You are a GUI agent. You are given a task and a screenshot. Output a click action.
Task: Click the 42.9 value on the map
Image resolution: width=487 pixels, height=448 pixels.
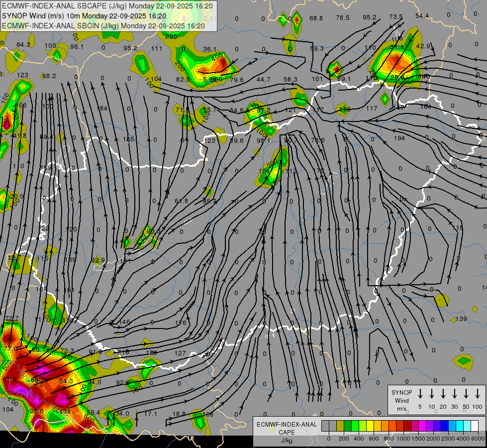click(x=423, y=46)
